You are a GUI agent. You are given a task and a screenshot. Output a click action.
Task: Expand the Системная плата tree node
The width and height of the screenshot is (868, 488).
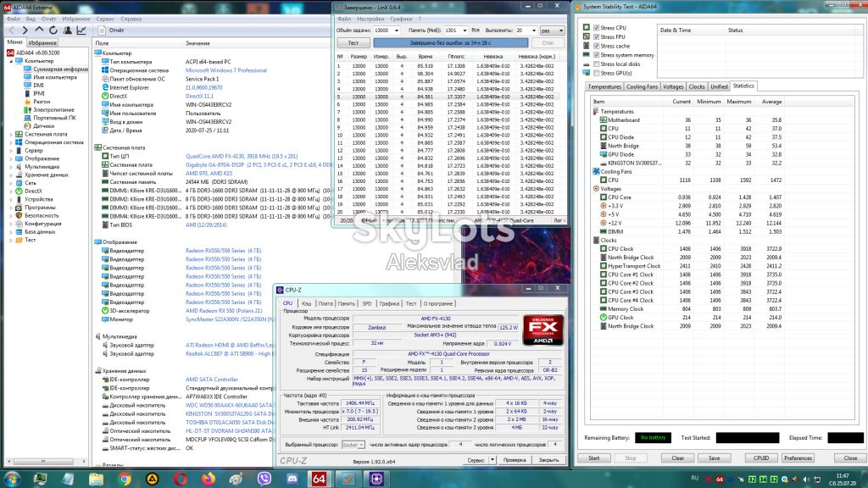coord(11,135)
